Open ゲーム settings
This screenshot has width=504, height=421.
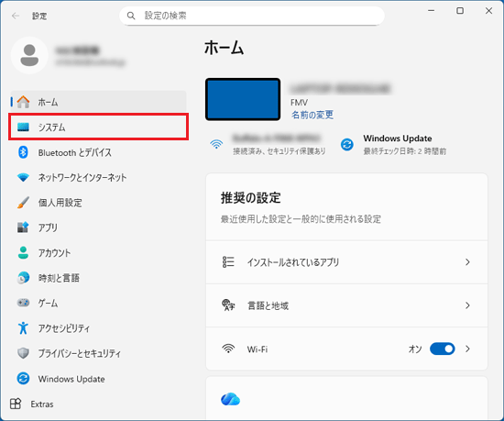(98, 303)
